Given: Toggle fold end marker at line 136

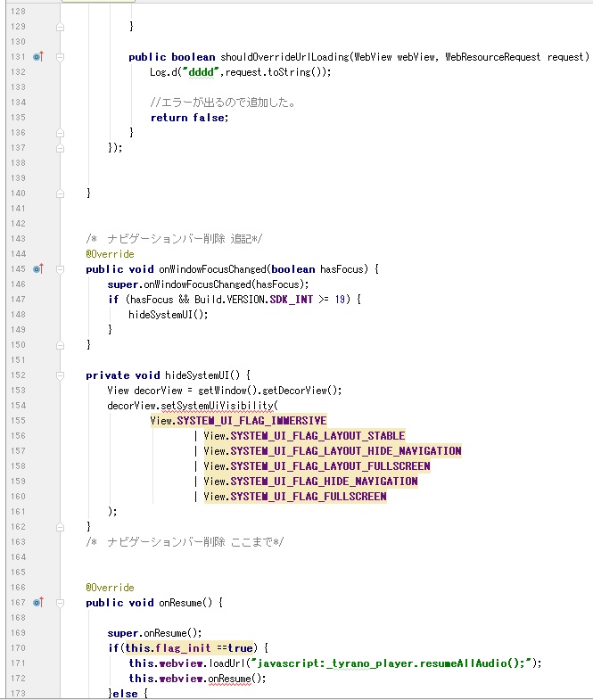Looking at the screenshot, I should coord(61,133).
